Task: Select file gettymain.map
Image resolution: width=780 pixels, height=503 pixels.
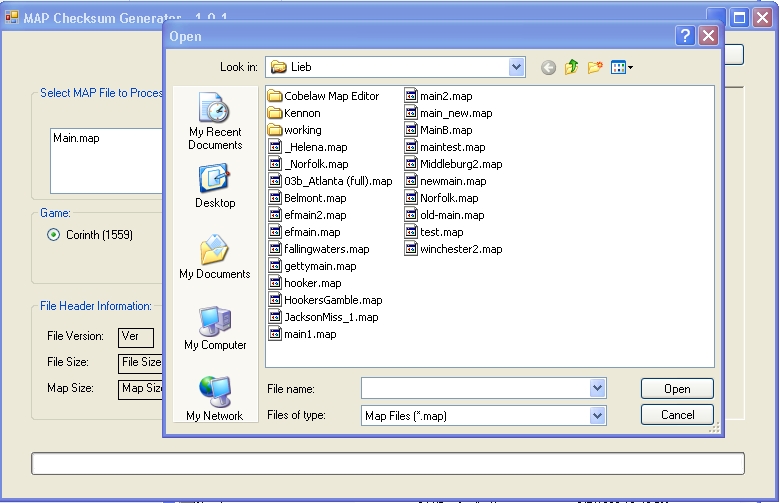Action: click(313, 266)
